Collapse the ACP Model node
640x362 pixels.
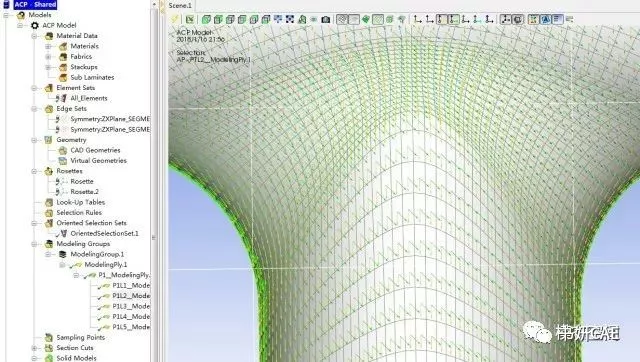pos(20,25)
